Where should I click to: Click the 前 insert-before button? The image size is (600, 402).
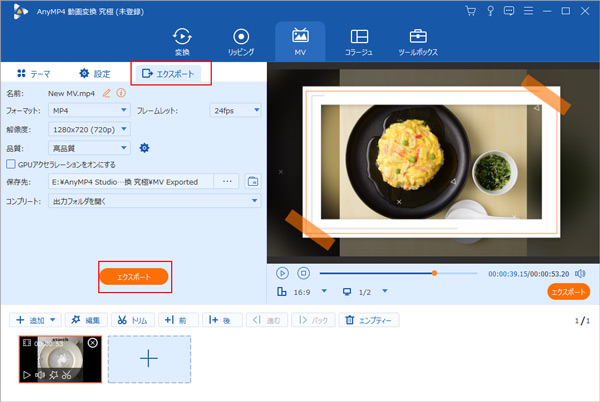[178, 320]
